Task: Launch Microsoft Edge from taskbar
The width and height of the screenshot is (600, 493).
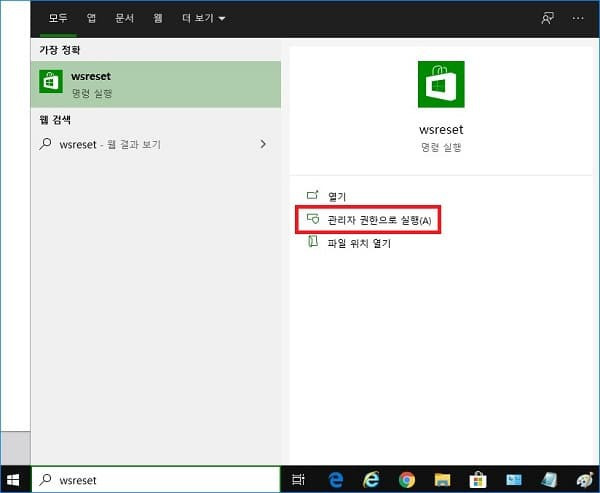Action: click(x=336, y=480)
